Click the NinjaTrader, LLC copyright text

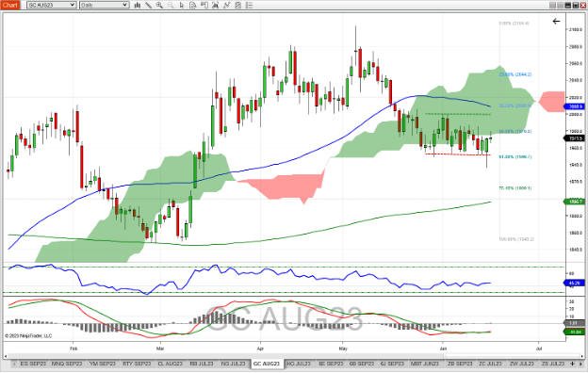(28, 336)
